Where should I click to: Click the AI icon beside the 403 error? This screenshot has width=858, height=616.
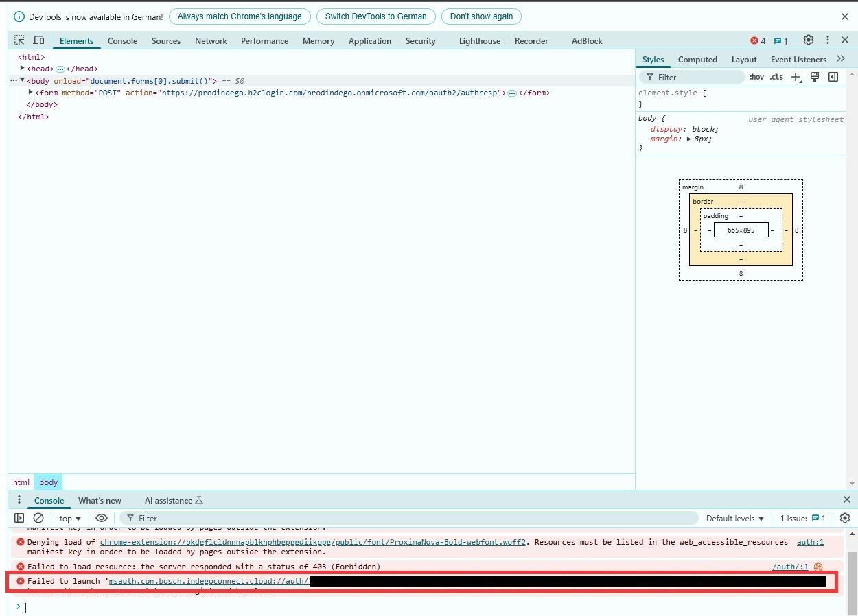[818, 567]
